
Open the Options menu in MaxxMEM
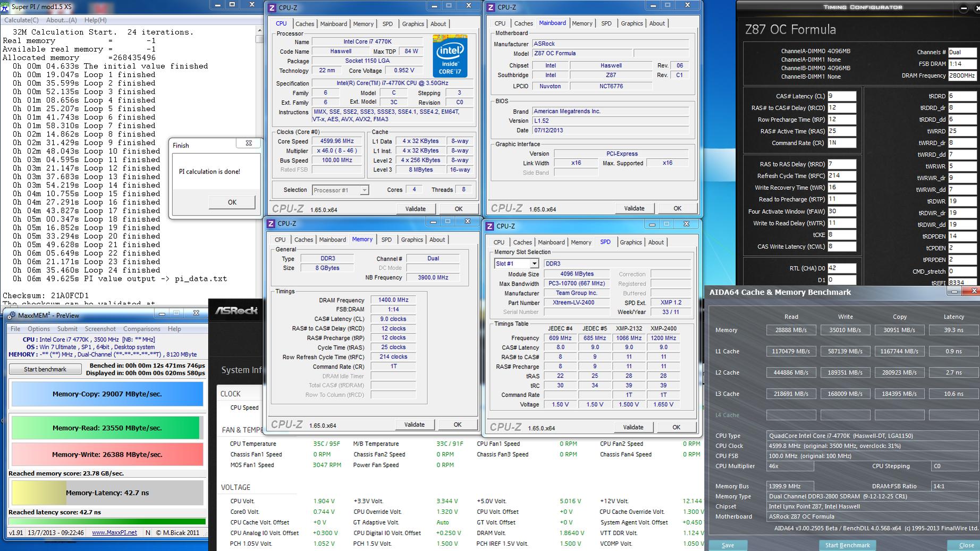pyautogui.click(x=39, y=329)
